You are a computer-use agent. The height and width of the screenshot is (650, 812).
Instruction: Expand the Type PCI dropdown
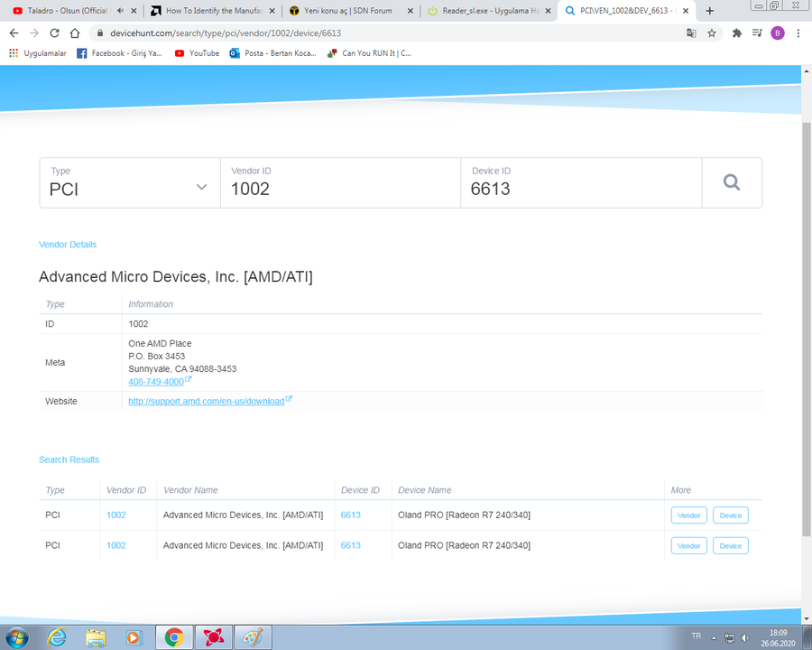pos(130,182)
